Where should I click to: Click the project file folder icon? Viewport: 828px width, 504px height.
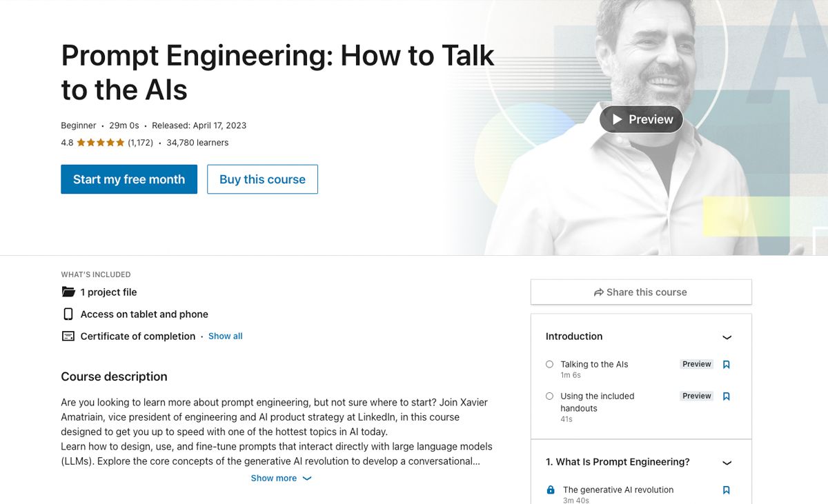point(68,292)
